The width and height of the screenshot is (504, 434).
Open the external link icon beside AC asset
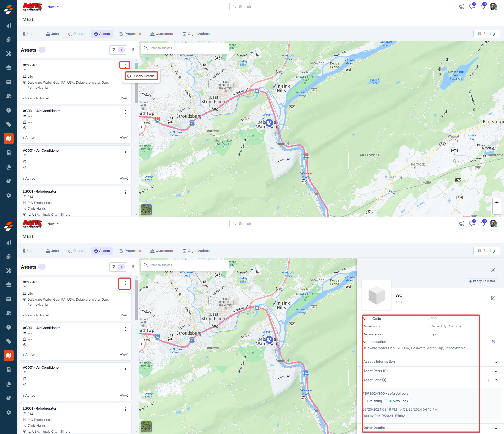pos(493,298)
